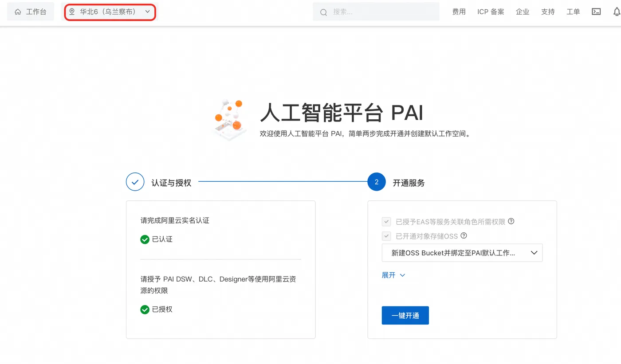621x364 pixels.
Task: Click the 一键开通 button
Action: 405,315
